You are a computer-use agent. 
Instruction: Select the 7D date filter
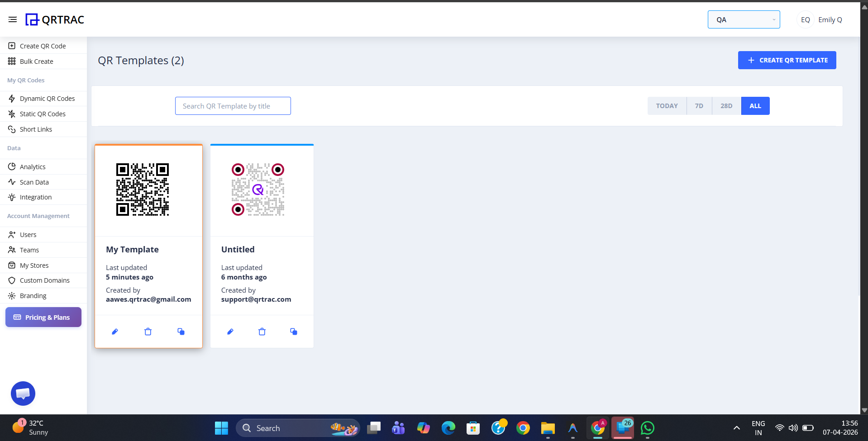click(699, 106)
